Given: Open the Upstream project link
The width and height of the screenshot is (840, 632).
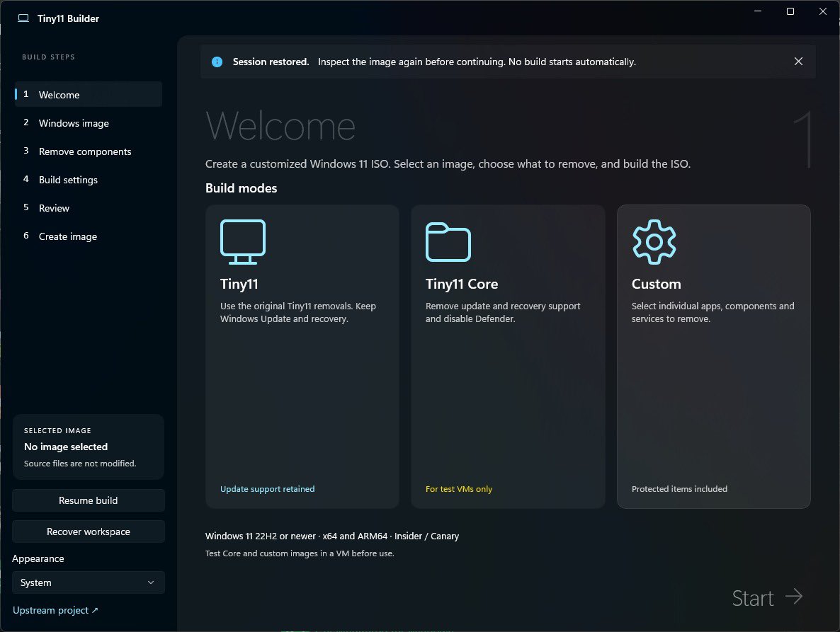Looking at the screenshot, I should coord(55,610).
